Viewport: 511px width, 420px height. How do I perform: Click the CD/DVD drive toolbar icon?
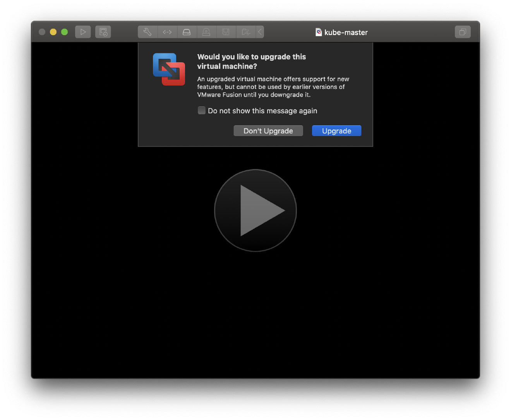[206, 32]
